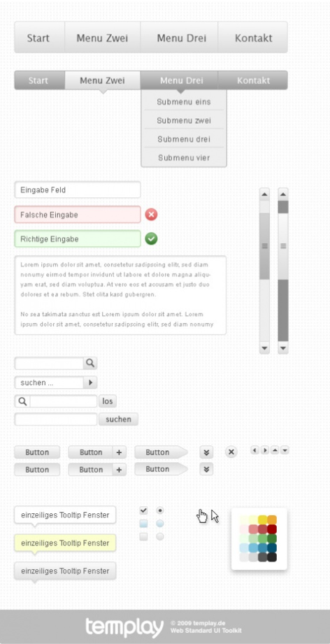Screen dimensions: 330x644
Task: Uncheck the checked checkbox
Action: coord(143,510)
